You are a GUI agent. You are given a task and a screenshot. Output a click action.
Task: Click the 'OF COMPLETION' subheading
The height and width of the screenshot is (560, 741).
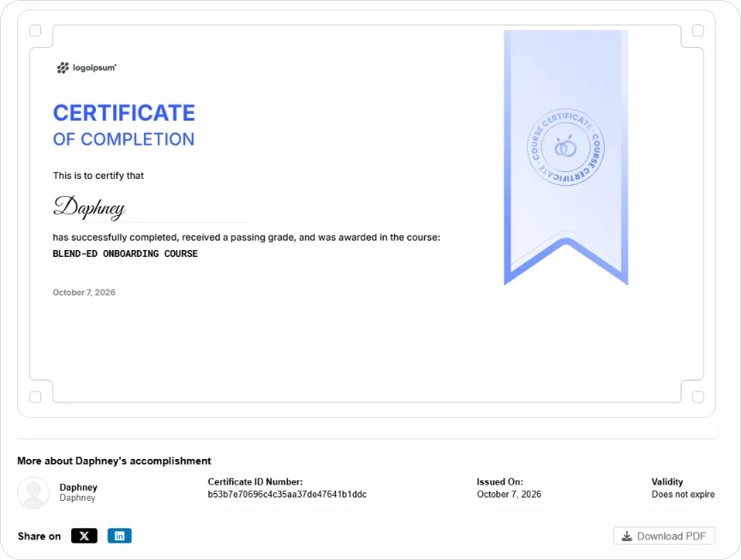123,140
